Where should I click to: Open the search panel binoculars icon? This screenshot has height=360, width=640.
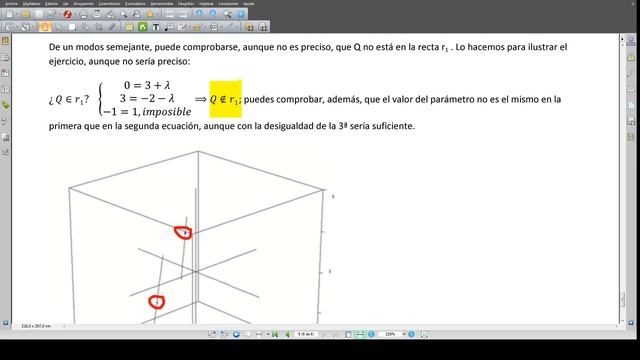[x=136, y=14]
